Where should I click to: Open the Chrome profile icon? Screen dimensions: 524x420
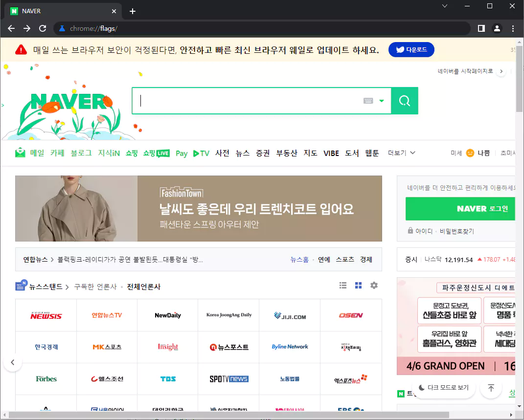[497, 28]
